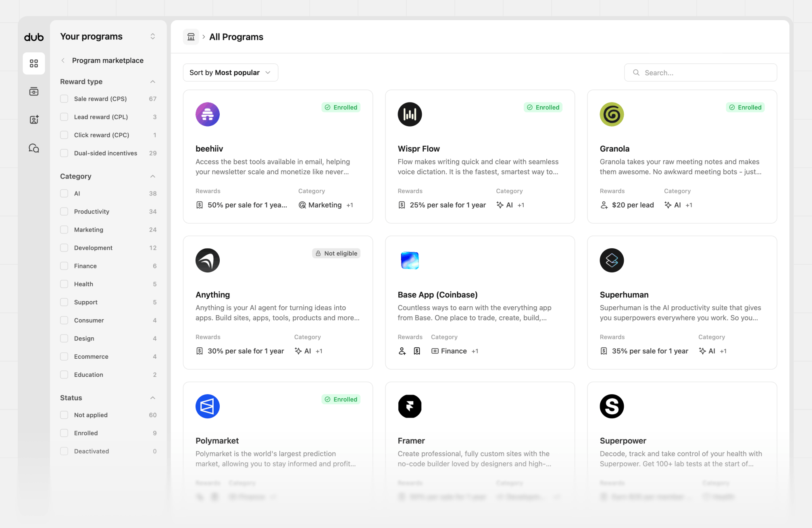Show extra categories +1 on Superhuman card
Image resolution: width=812 pixels, height=528 pixels.
click(723, 351)
